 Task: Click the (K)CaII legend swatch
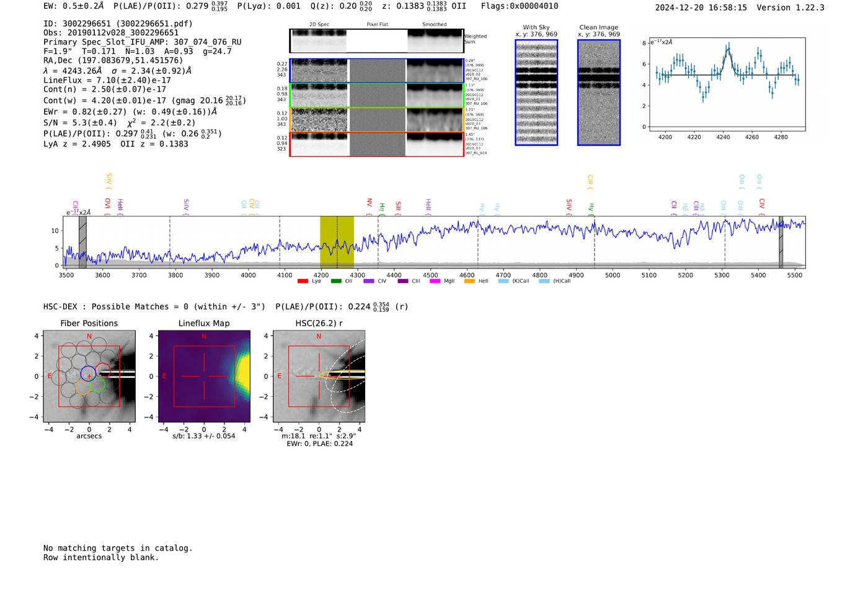tap(503, 281)
